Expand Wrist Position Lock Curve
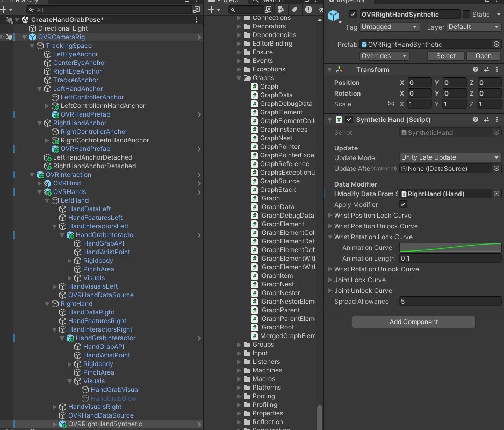 pos(330,216)
